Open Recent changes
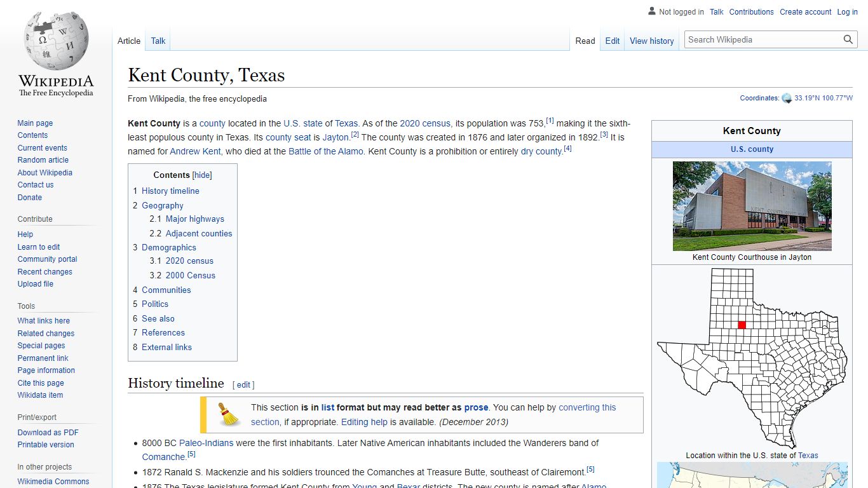Image resolution: width=868 pixels, height=488 pixels. point(44,272)
